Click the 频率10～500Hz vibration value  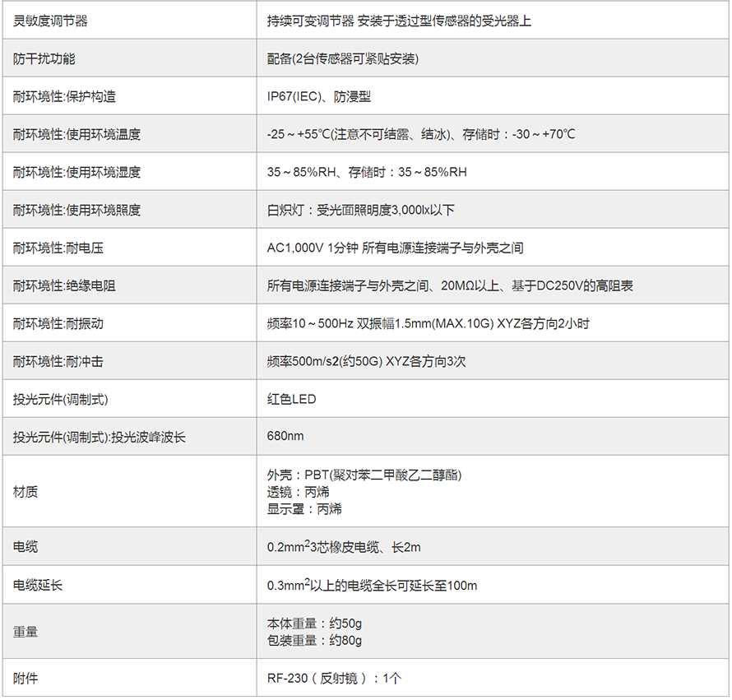pyautogui.click(x=428, y=323)
